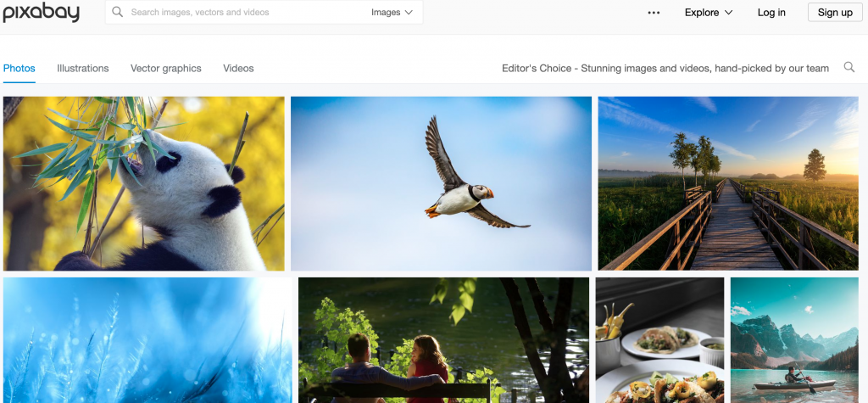868x403 pixels.
Task: Open the three-dots more menu
Action: (x=654, y=13)
